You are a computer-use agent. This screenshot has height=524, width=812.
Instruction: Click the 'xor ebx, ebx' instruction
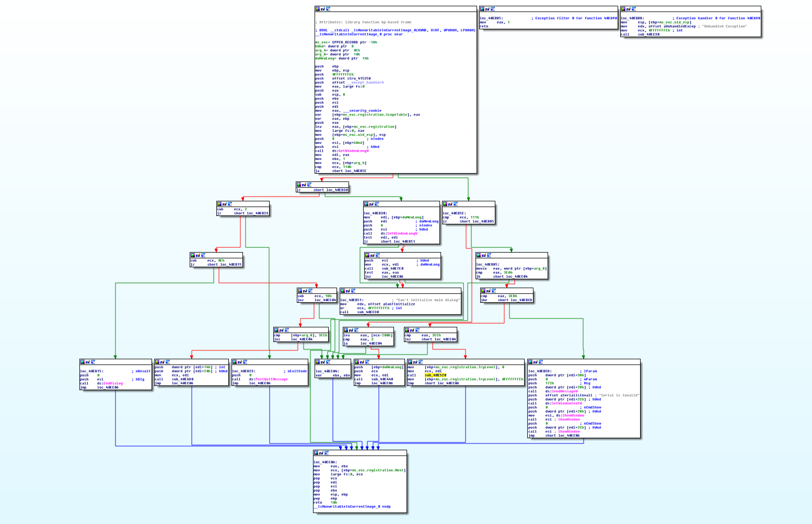(333, 375)
